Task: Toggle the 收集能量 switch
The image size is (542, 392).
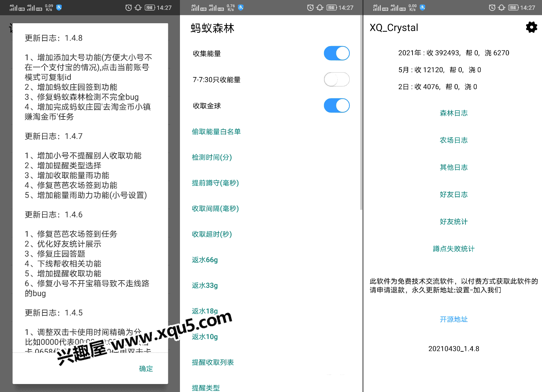Action: (337, 53)
